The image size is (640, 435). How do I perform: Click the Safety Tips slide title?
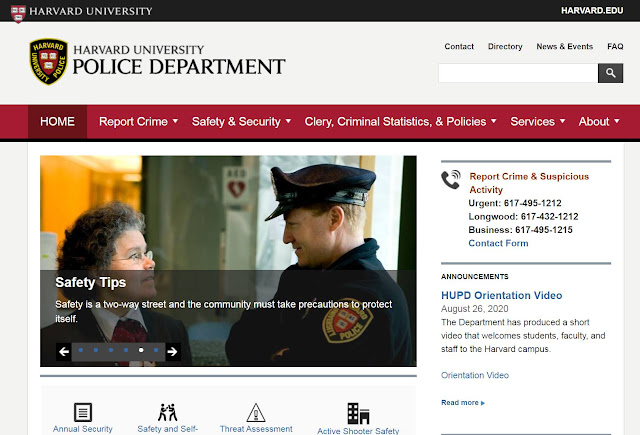point(91,282)
